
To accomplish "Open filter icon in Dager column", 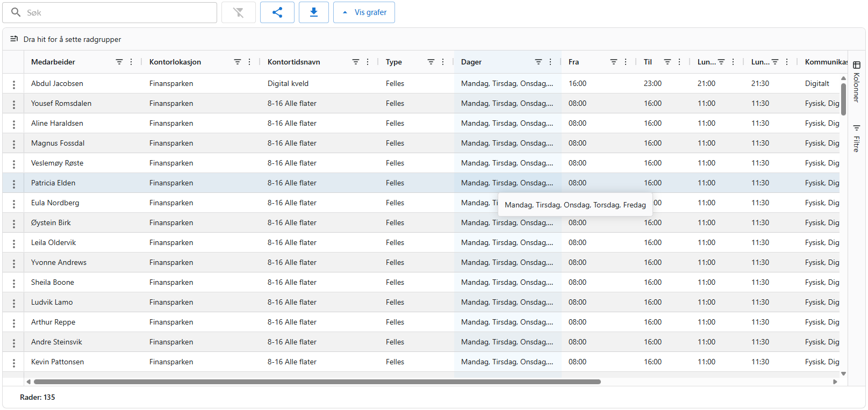I will (539, 62).
